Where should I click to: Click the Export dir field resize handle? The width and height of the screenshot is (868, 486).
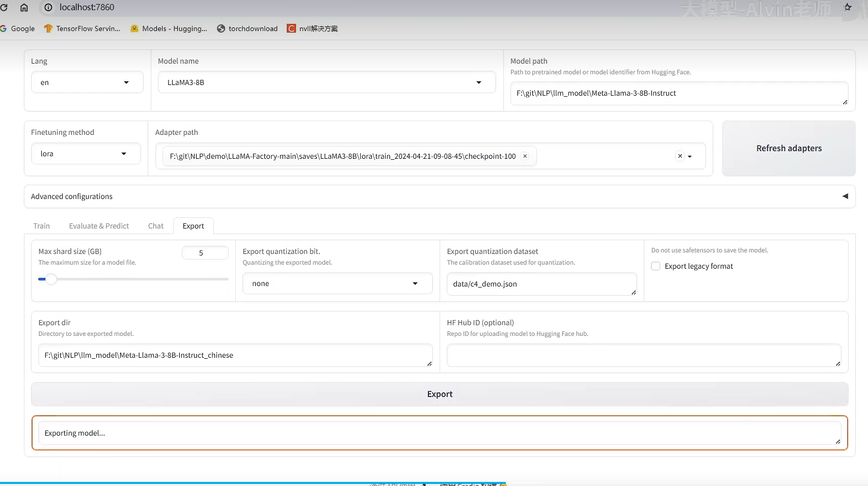click(429, 364)
